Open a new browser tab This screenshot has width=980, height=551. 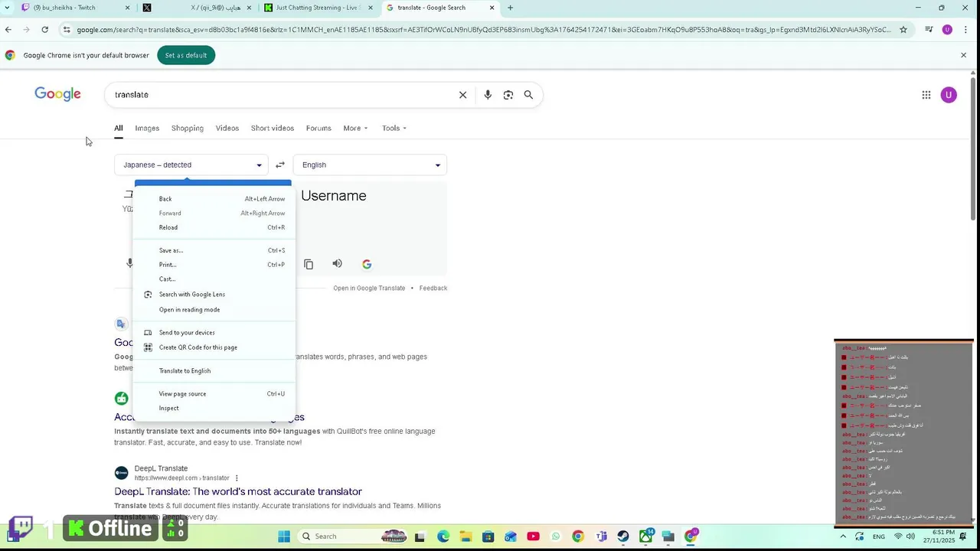(510, 8)
